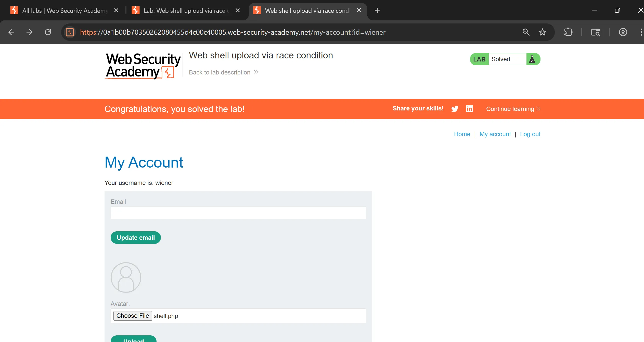Click the green lab flask status icon
644x342 pixels.
pyautogui.click(x=532, y=59)
